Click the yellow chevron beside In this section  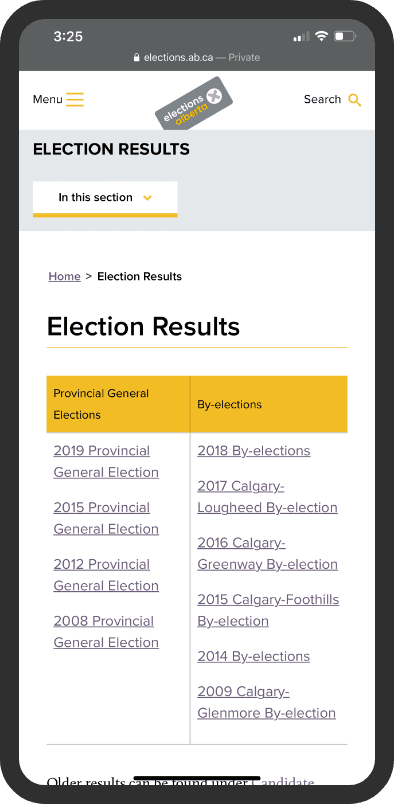tap(147, 198)
